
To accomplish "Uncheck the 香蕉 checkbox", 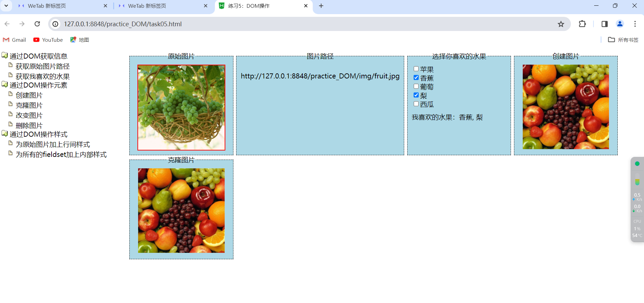I will [x=416, y=78].
